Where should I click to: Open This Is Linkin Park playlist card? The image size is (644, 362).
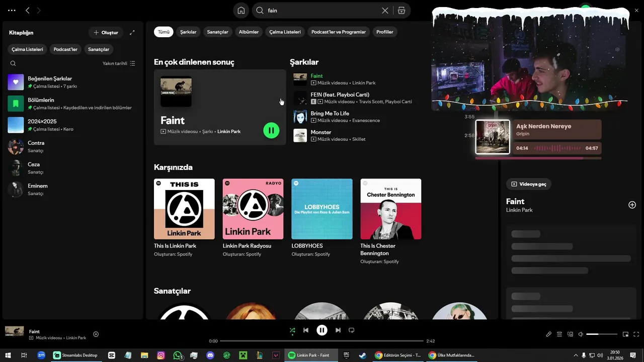[x=184, y=218]
